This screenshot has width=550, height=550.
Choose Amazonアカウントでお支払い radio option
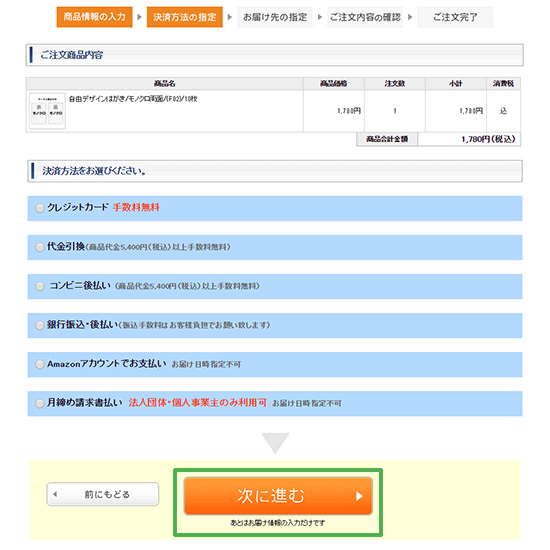coord(40,364)
